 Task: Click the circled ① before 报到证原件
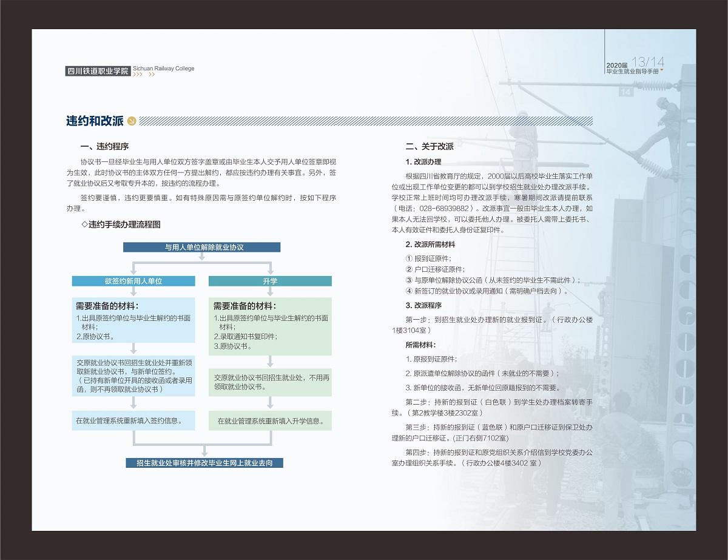coord(409,258)
